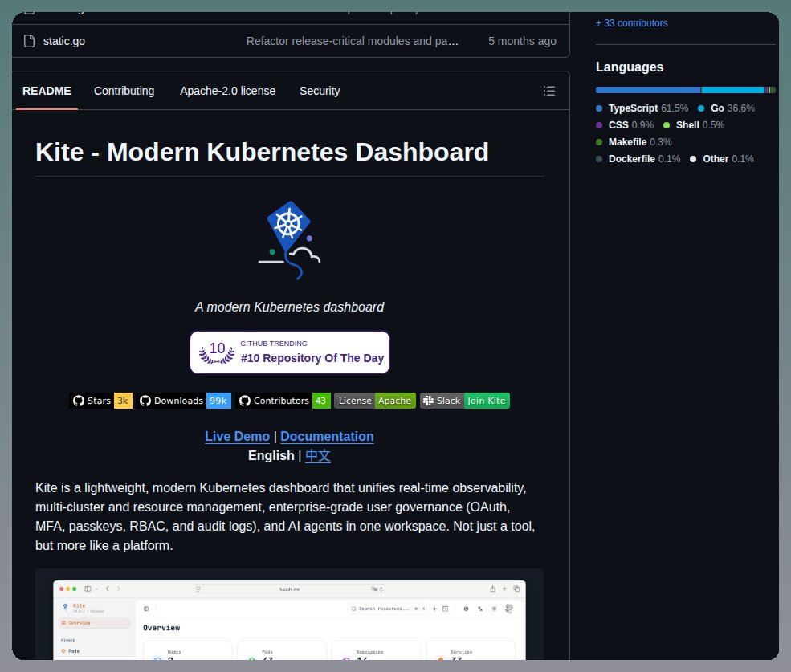791x672 pixels.
Task: Click the Languages section heading
Action: [630, 67]
